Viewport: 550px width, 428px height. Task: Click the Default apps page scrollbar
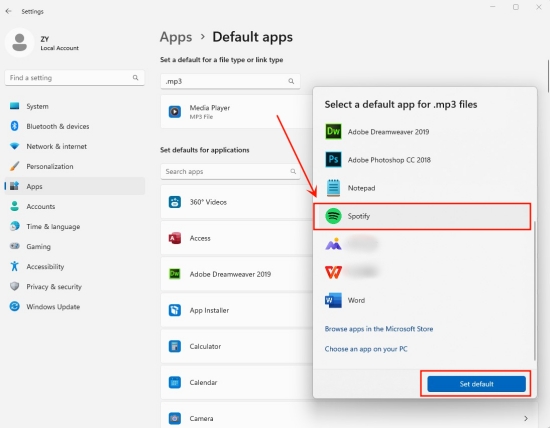[548, 76]
